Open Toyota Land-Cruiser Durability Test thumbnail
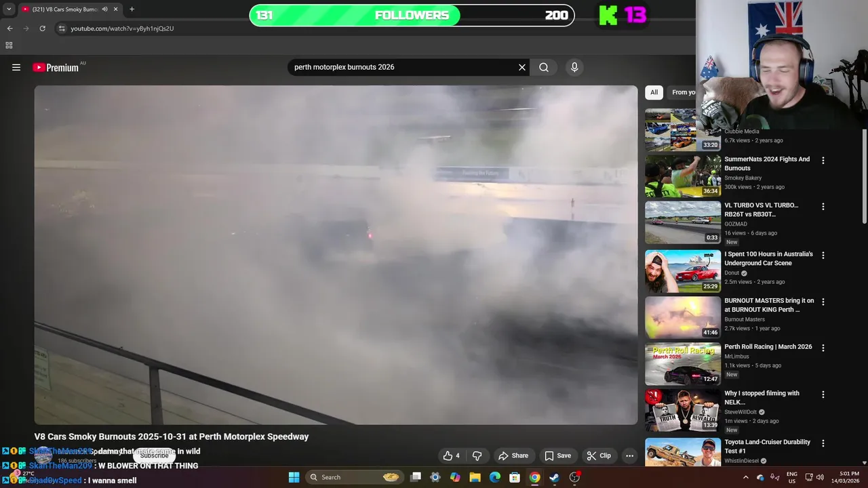868x488 pixels. point(683,453)
